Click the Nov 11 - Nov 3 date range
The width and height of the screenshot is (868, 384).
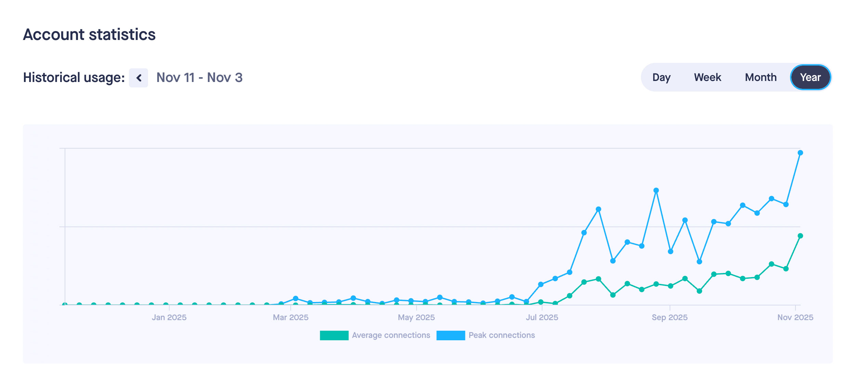pos(199,78)
